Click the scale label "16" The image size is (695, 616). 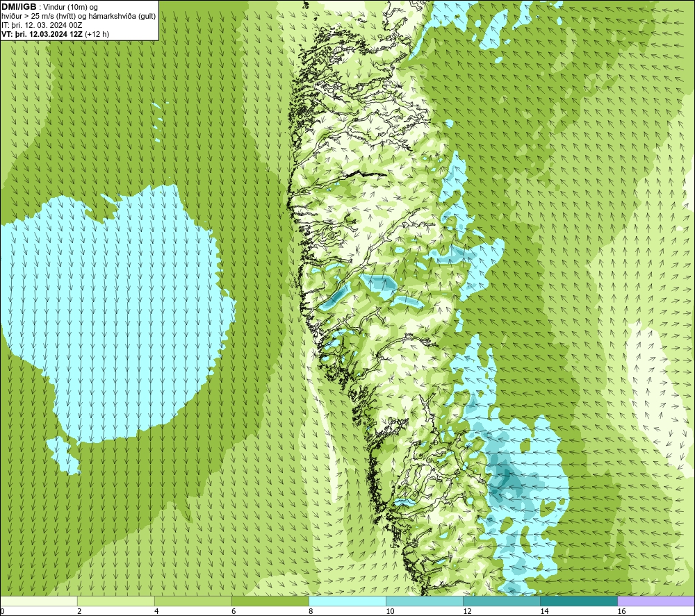(621, 611)
